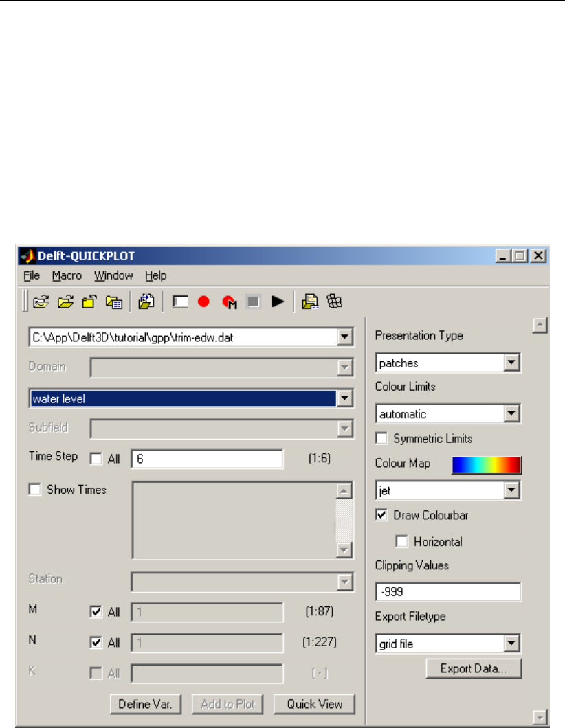Toggle the K All checkbox
Viewport: 565px width, 728px height.
click(96, 673)
